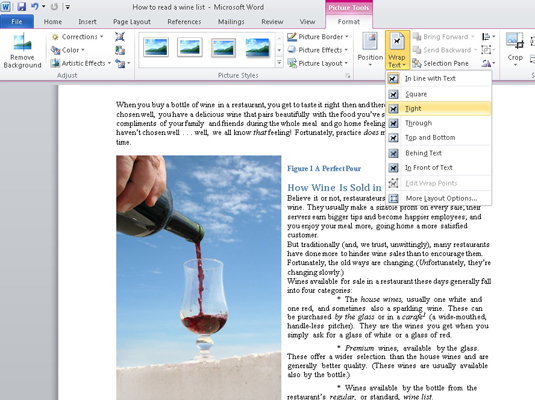
Task: Open the Color adjustment dropdown
Action: 68,50
